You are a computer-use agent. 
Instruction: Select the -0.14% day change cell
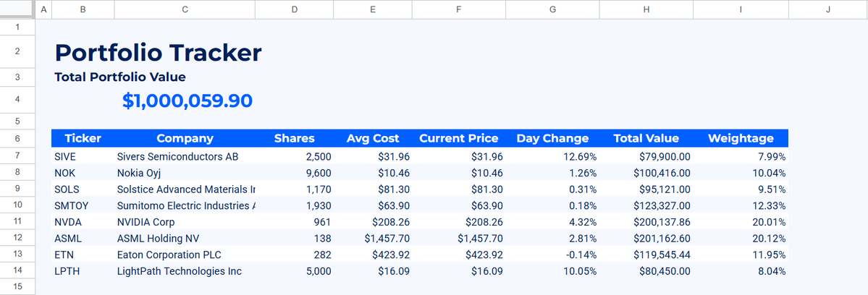click(x=552, y=255)
